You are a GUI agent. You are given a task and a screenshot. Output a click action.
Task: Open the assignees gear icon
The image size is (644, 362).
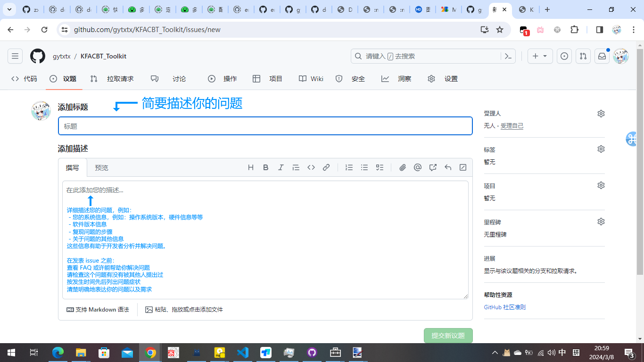[601, 114]
